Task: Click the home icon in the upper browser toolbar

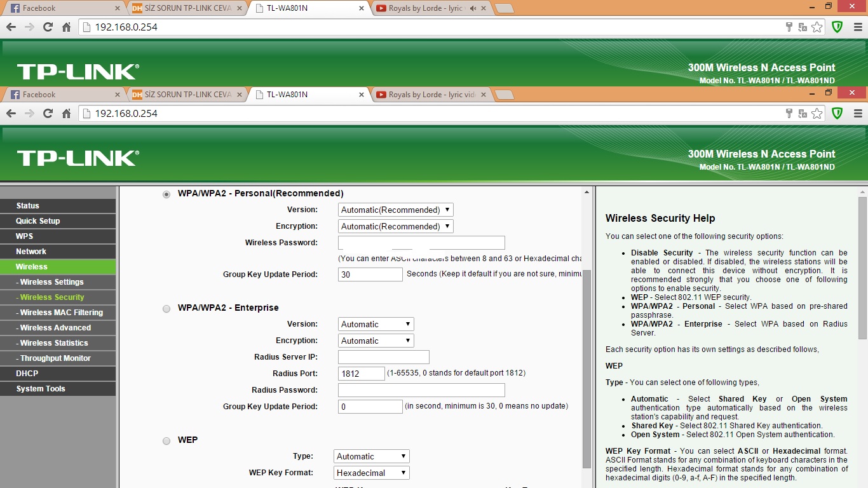Action: pyautogui.click(x=66, y=27)
